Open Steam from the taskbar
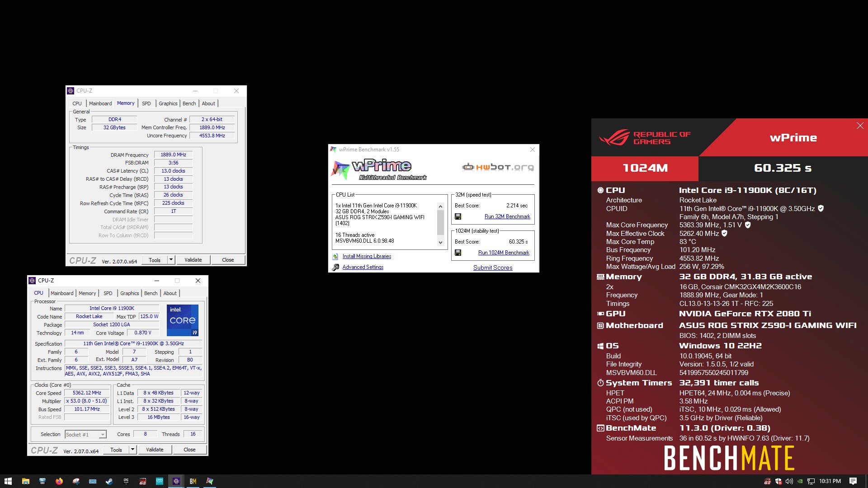 109,481
